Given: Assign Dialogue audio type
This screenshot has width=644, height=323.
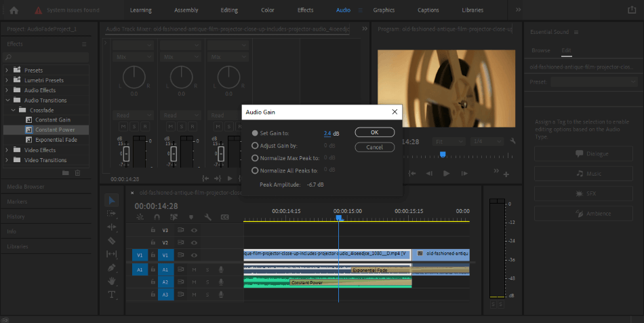Looking at the screenshot, I should (583, 153).
